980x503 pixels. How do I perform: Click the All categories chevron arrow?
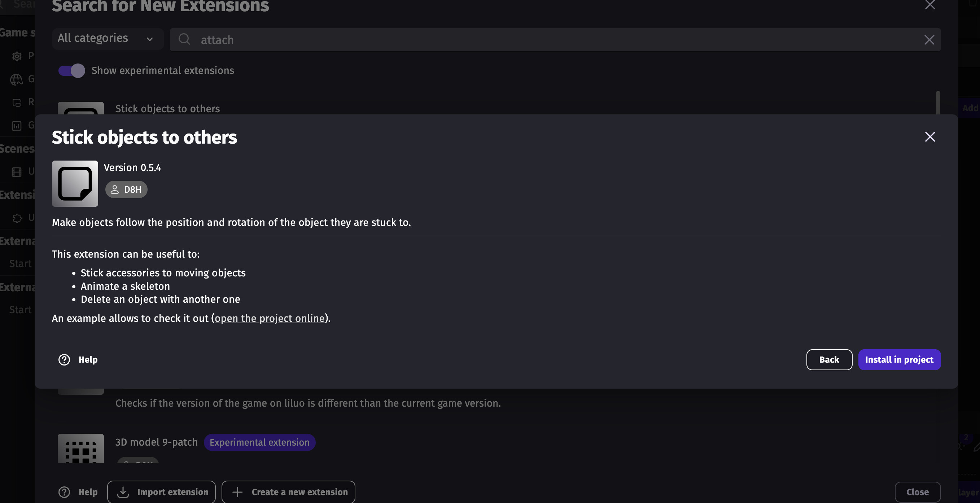pos(150,39)
